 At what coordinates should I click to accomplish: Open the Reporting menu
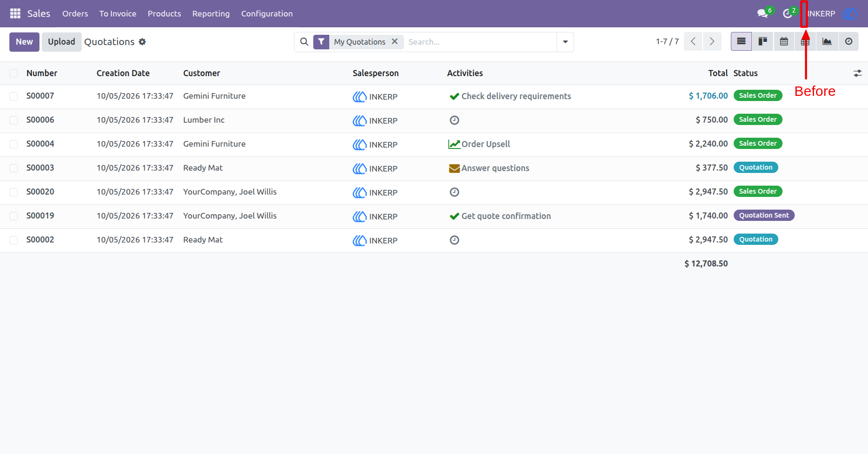[x=211, y=14]
